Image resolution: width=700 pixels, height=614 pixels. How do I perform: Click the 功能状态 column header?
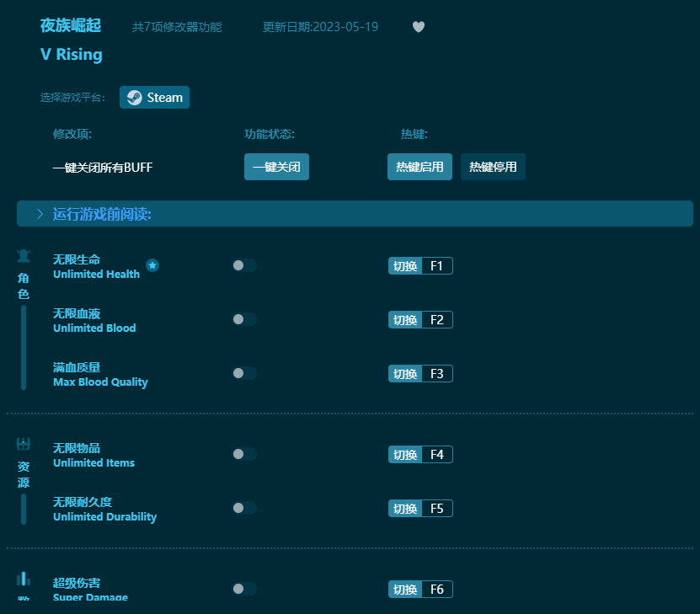pyautogui.click(x=270, y=134)
